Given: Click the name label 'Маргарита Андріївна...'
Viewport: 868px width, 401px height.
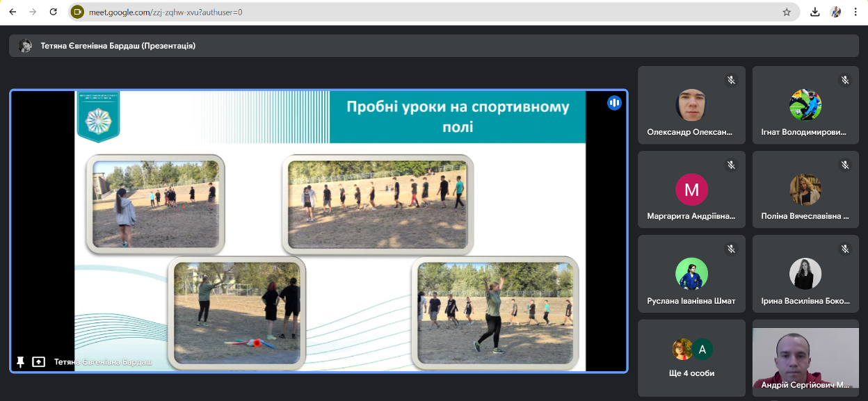Looking at the screenshot, I should [x=691, y=216].
